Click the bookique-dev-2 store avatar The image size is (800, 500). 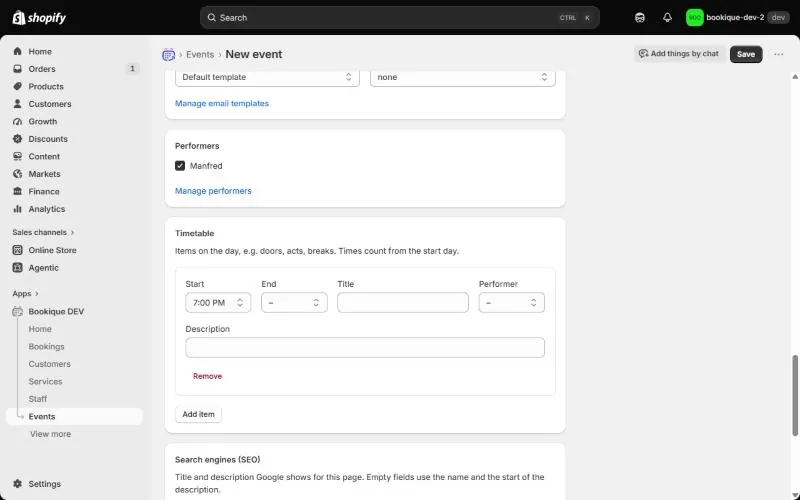point(694,18)
